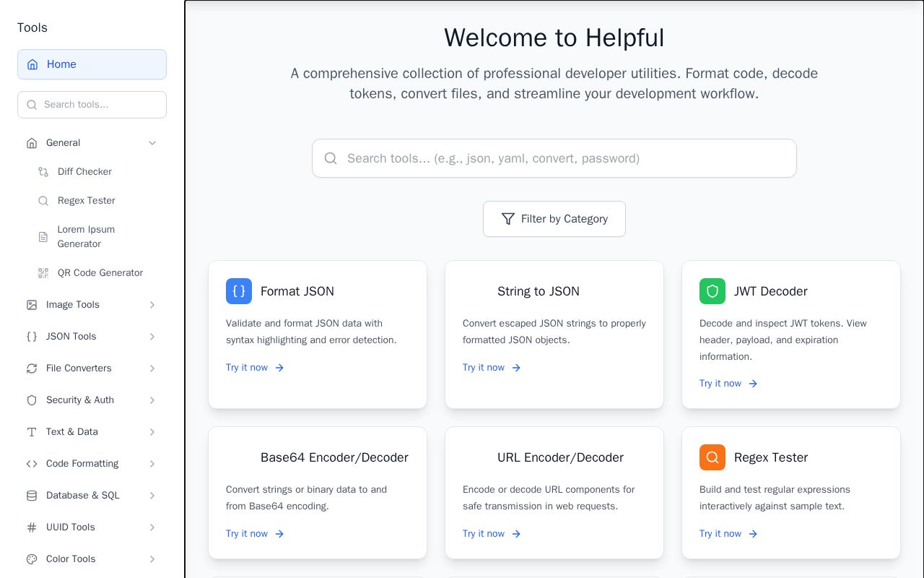Screen dimensions: 924x578
Task: Click the File Converters refresh icon
Action: [32, 368]
